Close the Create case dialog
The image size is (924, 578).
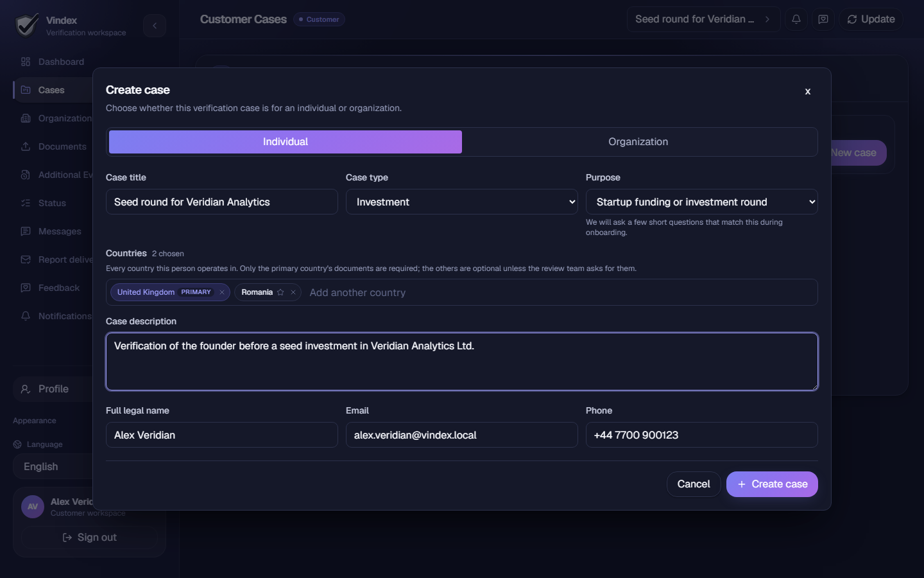[x=808, y=91]
